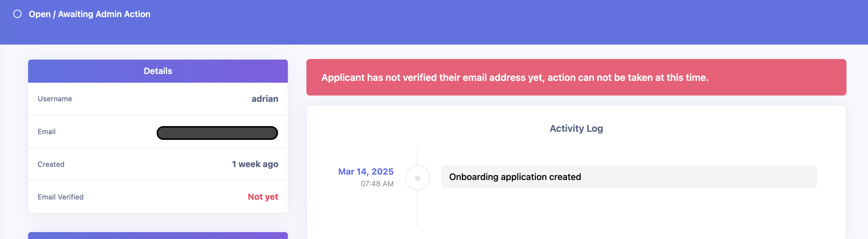Click the Email label
868x239 pixels.
tap(47, 132)
